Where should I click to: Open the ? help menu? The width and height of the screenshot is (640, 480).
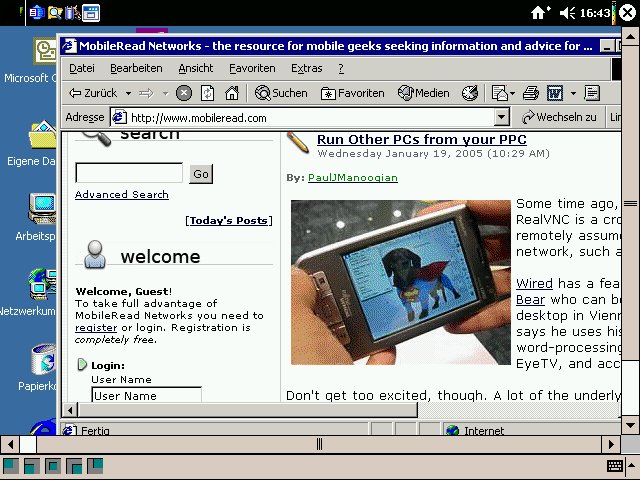tap(341, 68)
